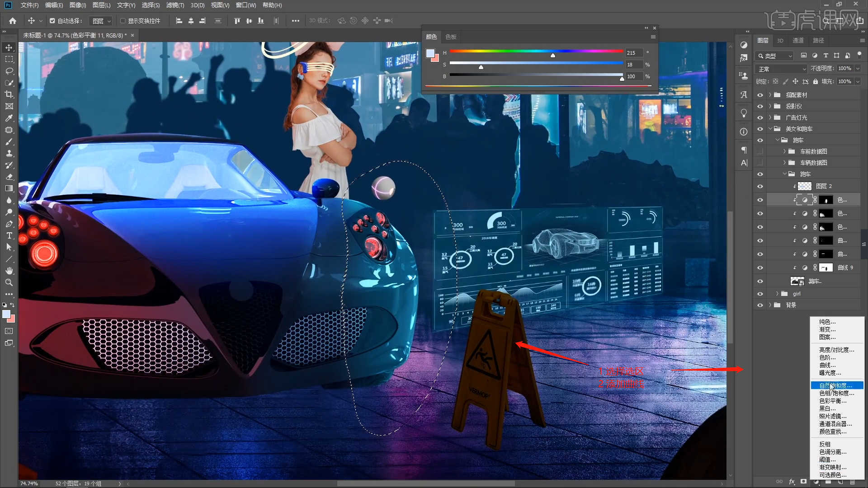Open the 滤镜(T) menu

click(175, 5)
